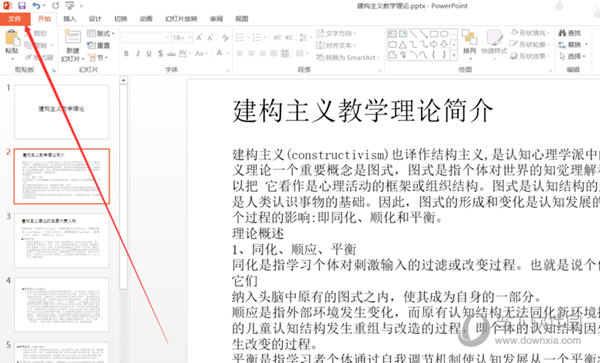Select the oval shape in shapes gallery
This screenshot has width=600, height=363.
pyautogui.click(x=444, y=34)
